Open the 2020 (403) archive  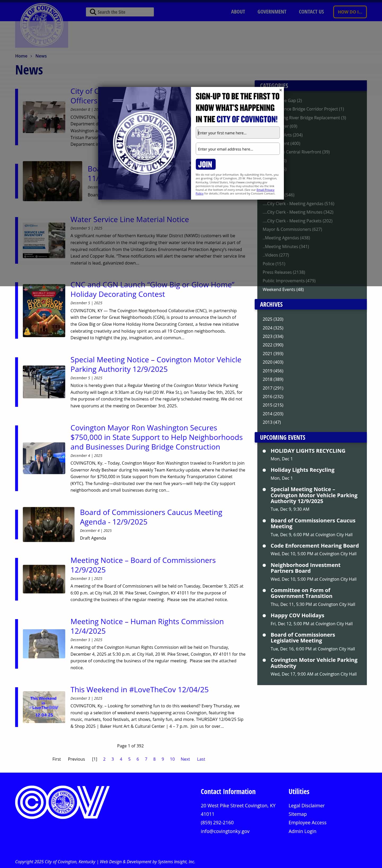(273, 362)
